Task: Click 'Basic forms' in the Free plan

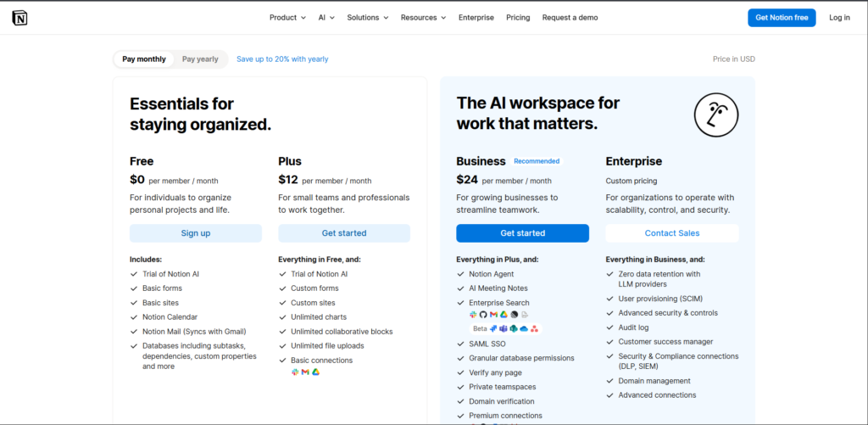Action: pos(162,288)
